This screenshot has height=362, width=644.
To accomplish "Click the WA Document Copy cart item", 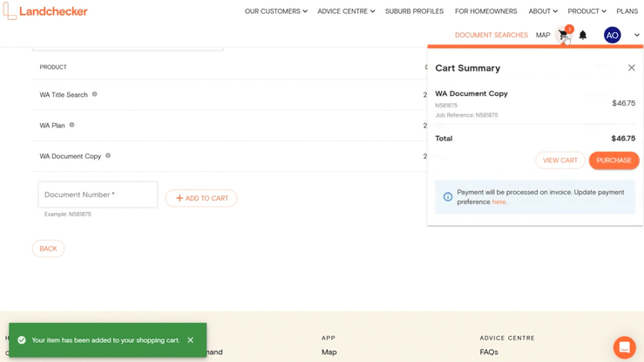I will (x=471, y=93).
